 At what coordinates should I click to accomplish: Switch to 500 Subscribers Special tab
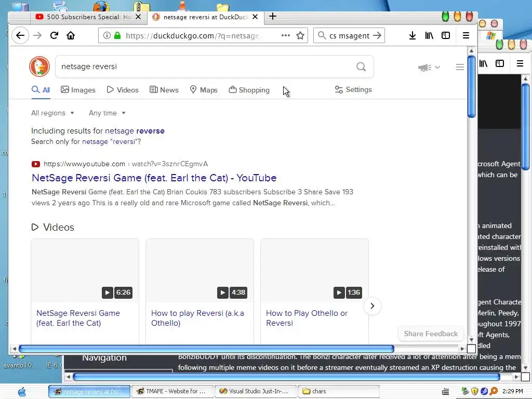click(x=89, y=17)
